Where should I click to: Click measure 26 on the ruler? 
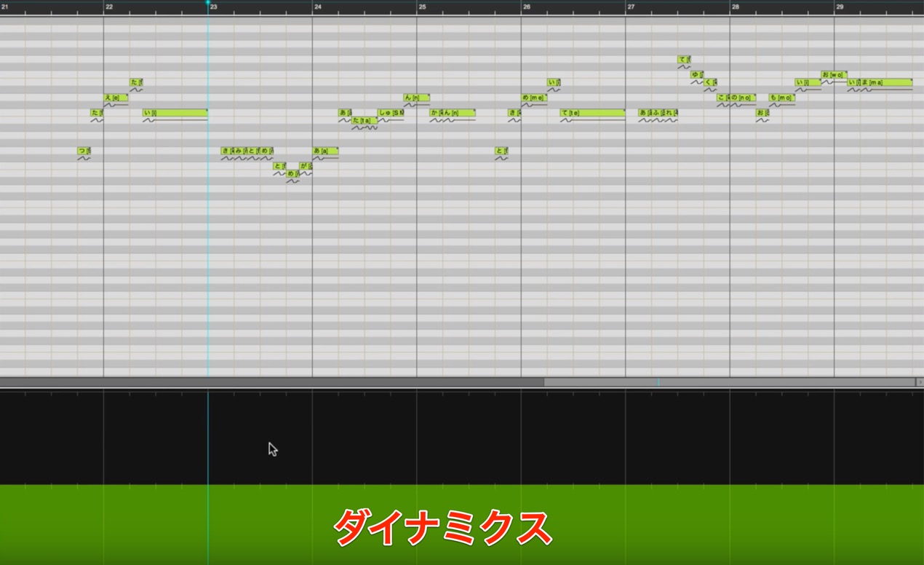tap(526, 7)
